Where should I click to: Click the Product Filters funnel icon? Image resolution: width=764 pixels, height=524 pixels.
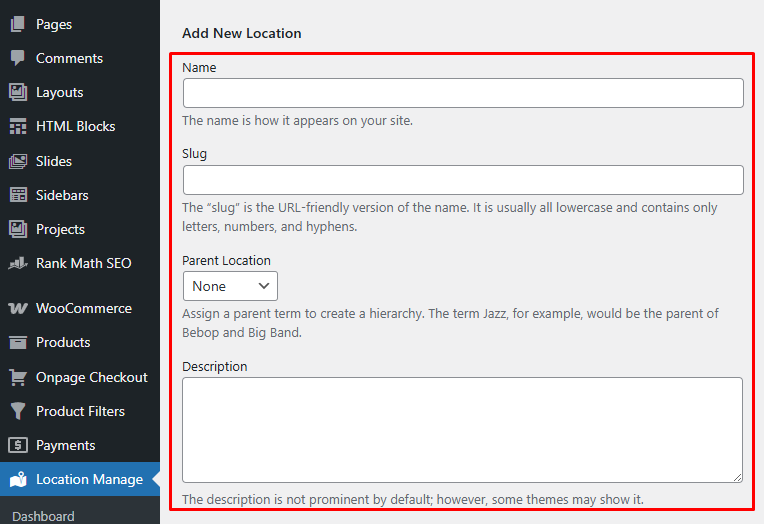18,411
